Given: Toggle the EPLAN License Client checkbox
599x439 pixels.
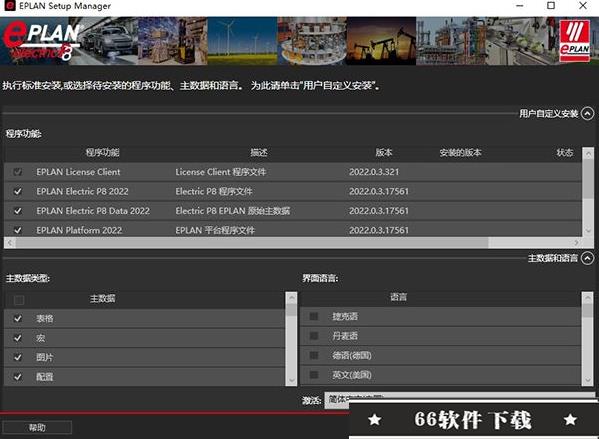Looking at the screenshot, I should (18, 172).
